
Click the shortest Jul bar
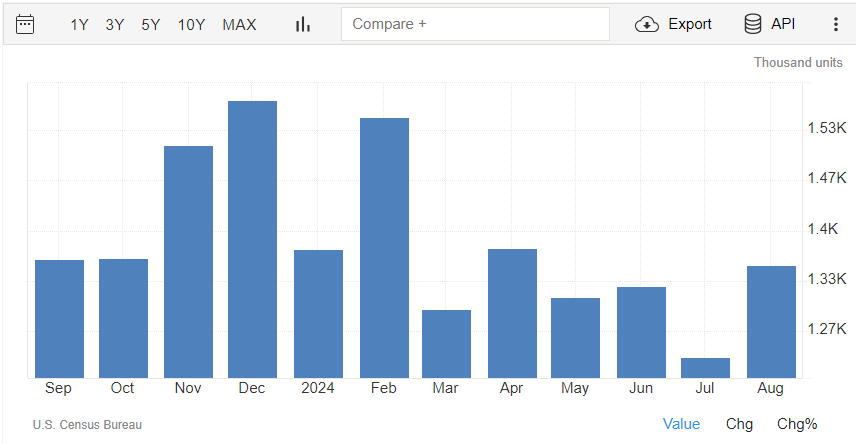click(x=705, y=368)
